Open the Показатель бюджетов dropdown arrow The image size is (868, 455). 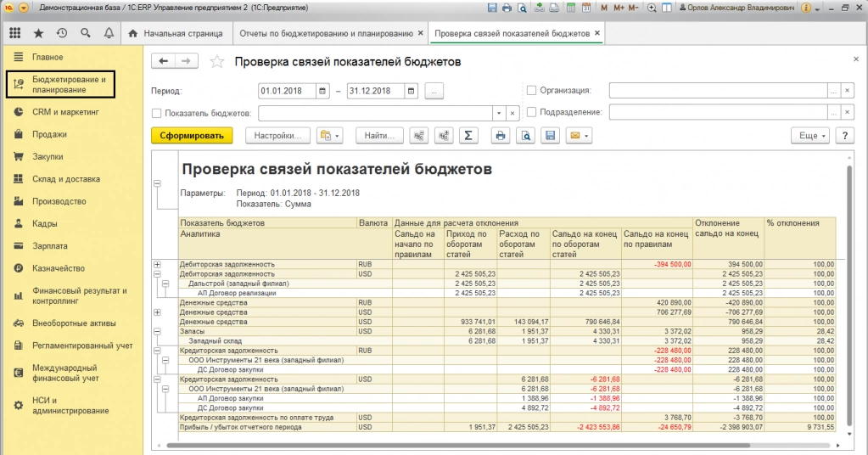click(498, 113)
